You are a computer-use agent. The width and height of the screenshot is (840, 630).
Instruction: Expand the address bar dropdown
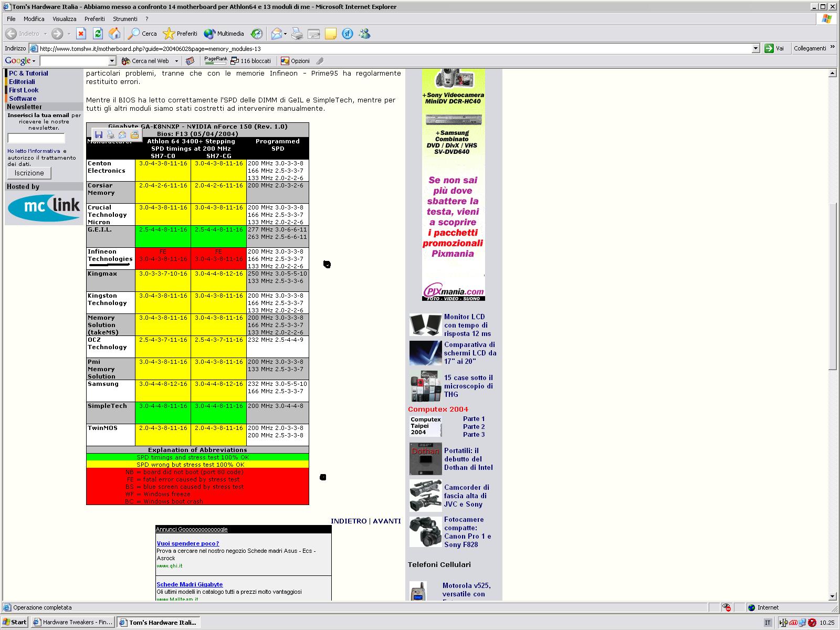coord(755,48)
